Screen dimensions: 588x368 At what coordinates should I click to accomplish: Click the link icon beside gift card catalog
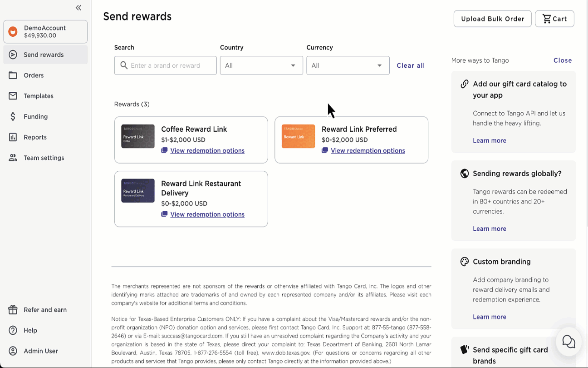(x=465, y=84)
